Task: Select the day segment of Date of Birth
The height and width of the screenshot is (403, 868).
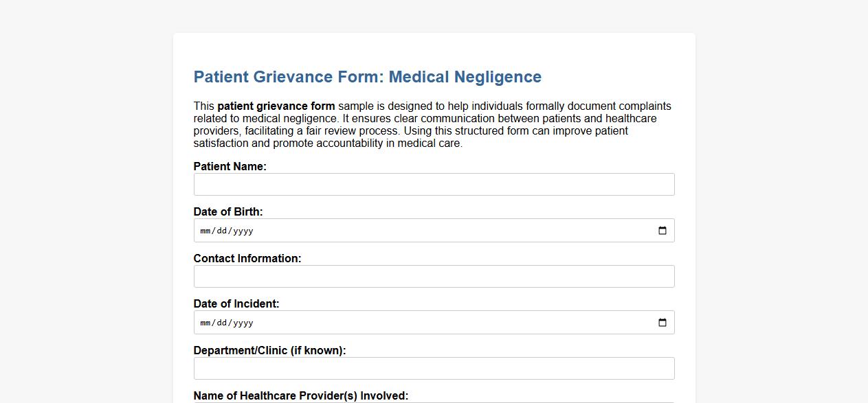Action: 221,231
